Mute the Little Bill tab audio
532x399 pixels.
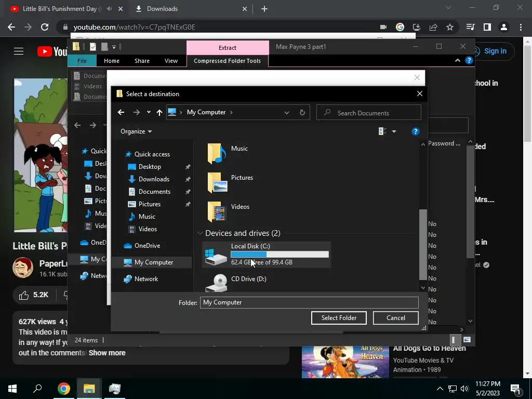click(x=109, y=9)
